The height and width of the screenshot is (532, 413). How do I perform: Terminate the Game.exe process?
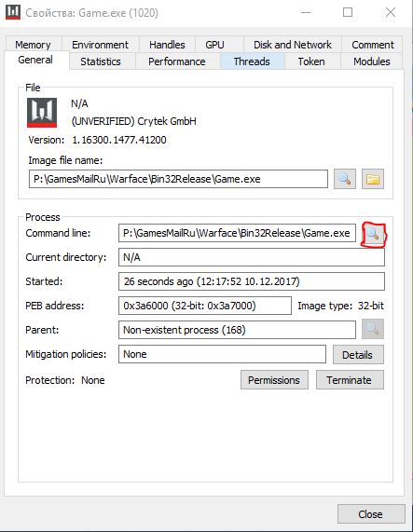click(350, 380)
